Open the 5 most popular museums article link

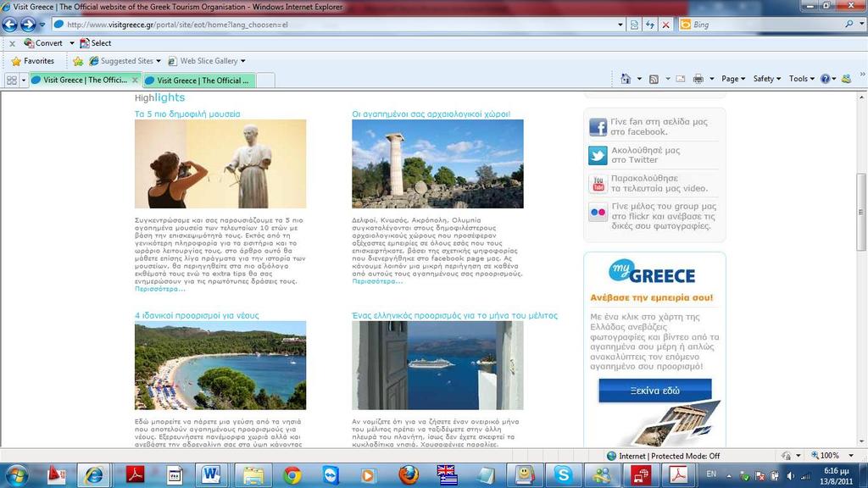[x=187, y=114]
